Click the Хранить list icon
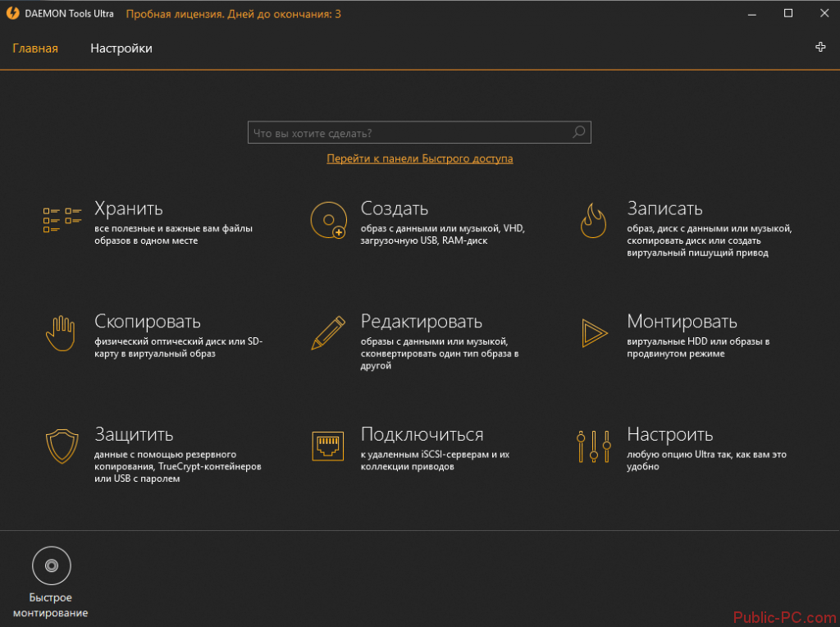This screenshot has width=840, height=627. tap(62, 220)
